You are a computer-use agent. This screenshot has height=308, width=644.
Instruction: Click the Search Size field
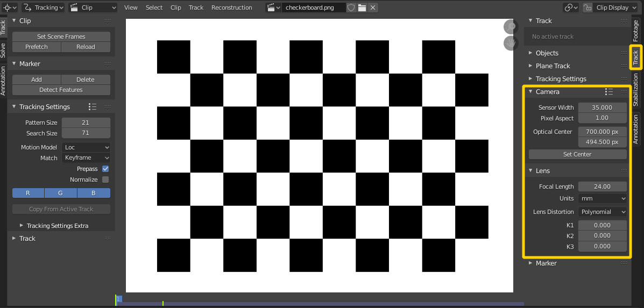click(86, 133)
